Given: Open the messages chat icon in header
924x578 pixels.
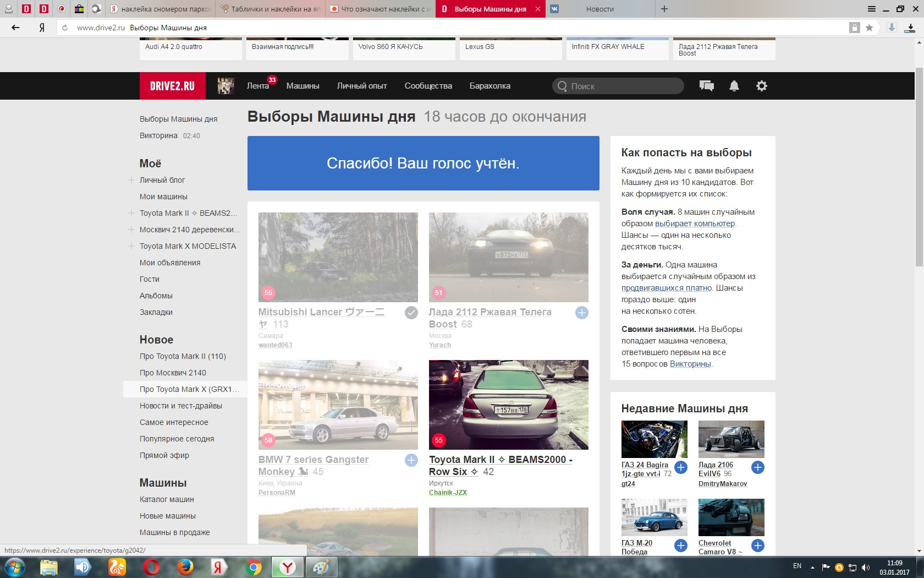Looking at the screenshot, I should tap(706, 86).
